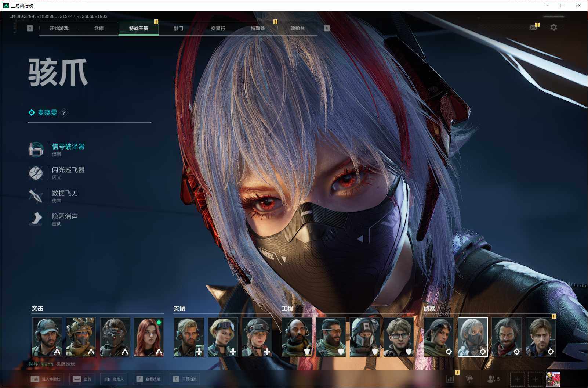Screen dimensions: 588x388
Task: Select first 工程 operator, bald with beard
Action: (297, 337)
